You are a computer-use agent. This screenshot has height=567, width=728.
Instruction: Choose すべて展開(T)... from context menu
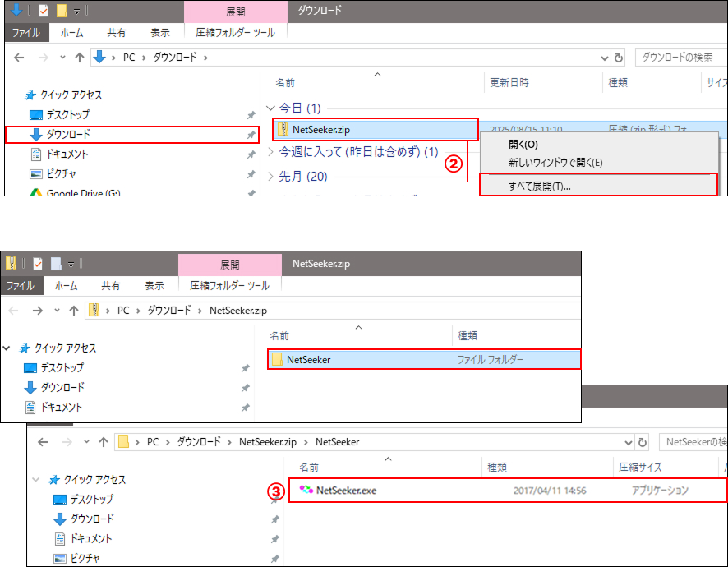point(539,187)
